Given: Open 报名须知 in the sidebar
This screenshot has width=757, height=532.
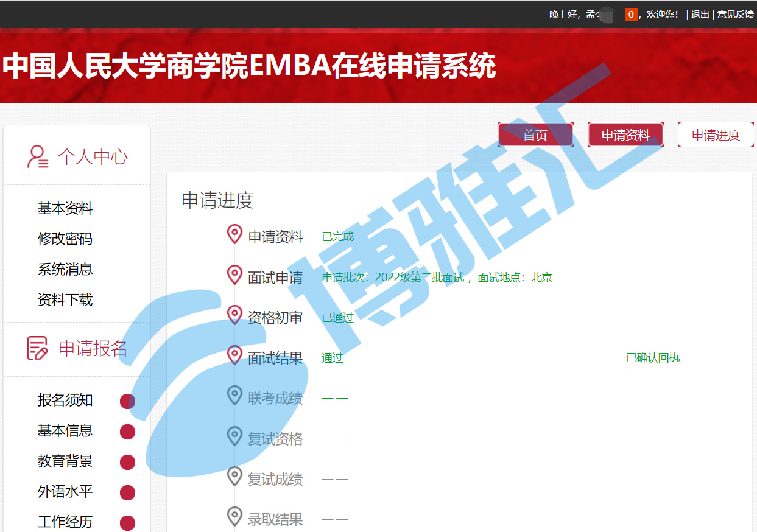Looking at the screenshot, I should point(65,400).
